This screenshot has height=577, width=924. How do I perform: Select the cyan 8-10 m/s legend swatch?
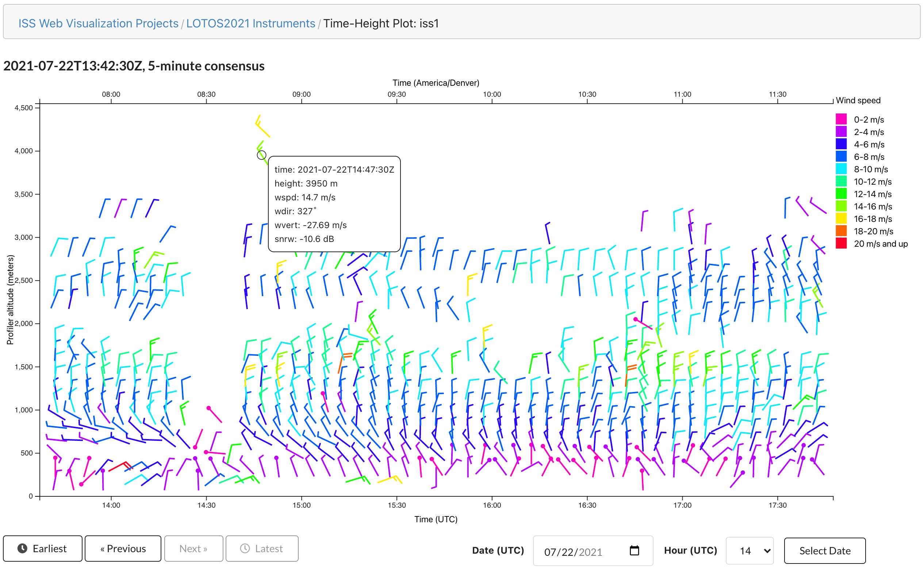pos(841,169)
